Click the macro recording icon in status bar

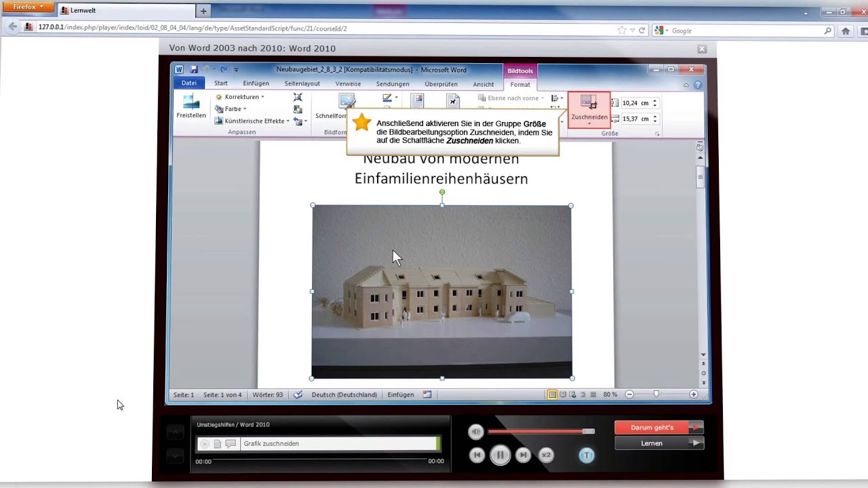427,394
